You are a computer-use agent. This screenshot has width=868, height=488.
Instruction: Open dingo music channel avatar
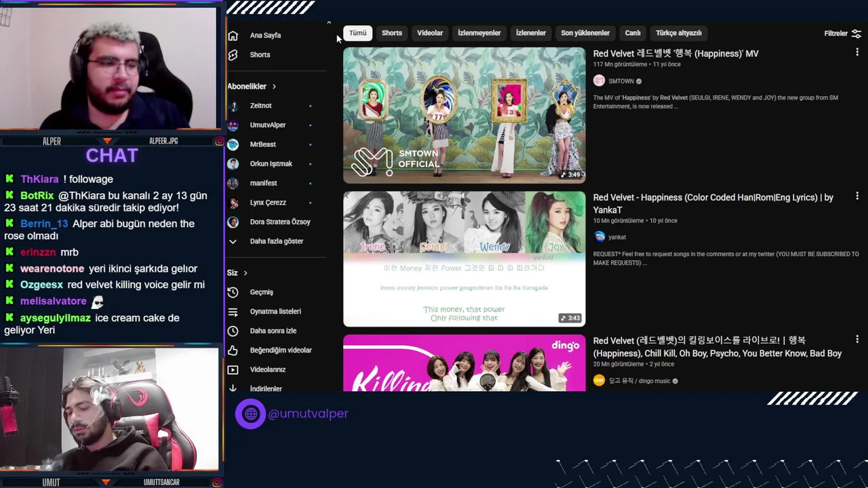coord(599,381)
